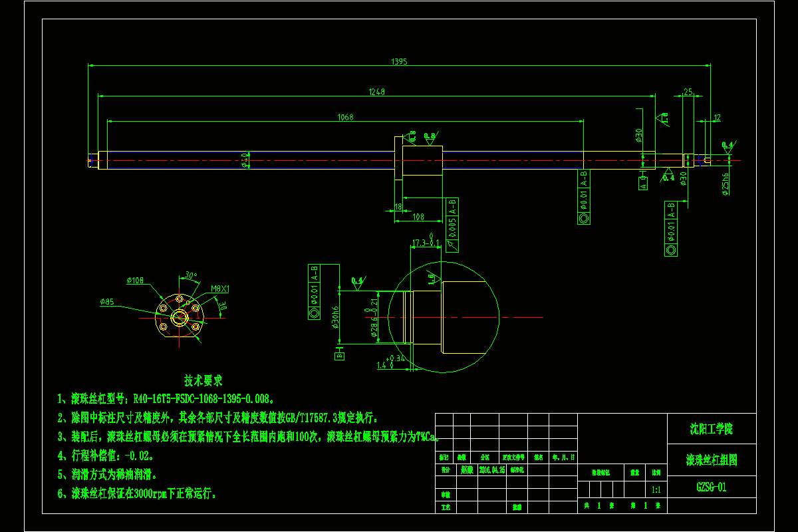Select the 1395 overall length dimension
The image size is (798, 532).
coord(399,61)
